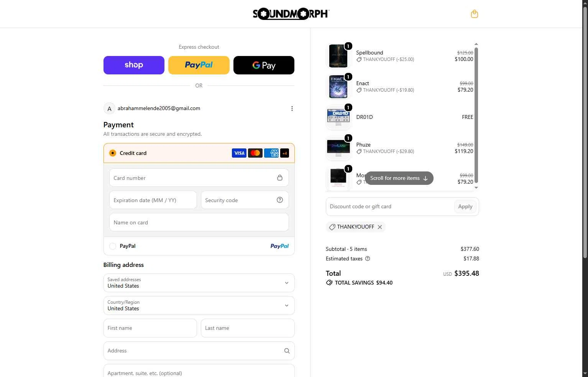Click the order list scroll-down arrow

[x=476, y=188]
